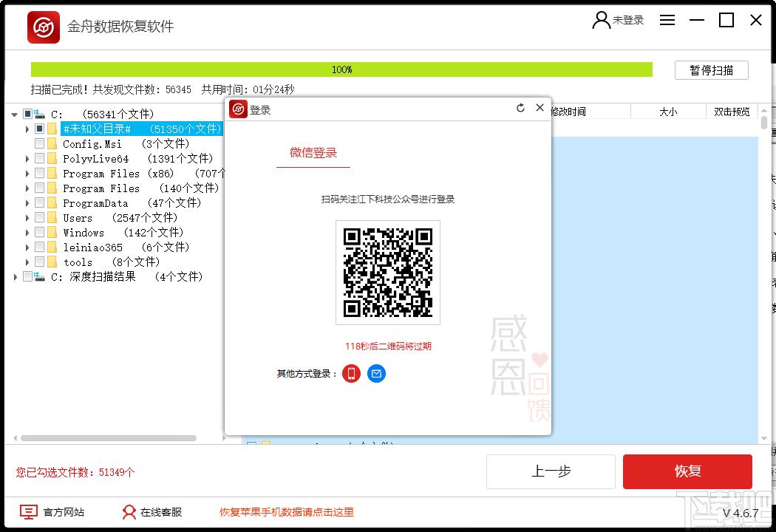Click the tools folder icon
The height and width of the screenshot is (532, 776).
click(52, 262)
